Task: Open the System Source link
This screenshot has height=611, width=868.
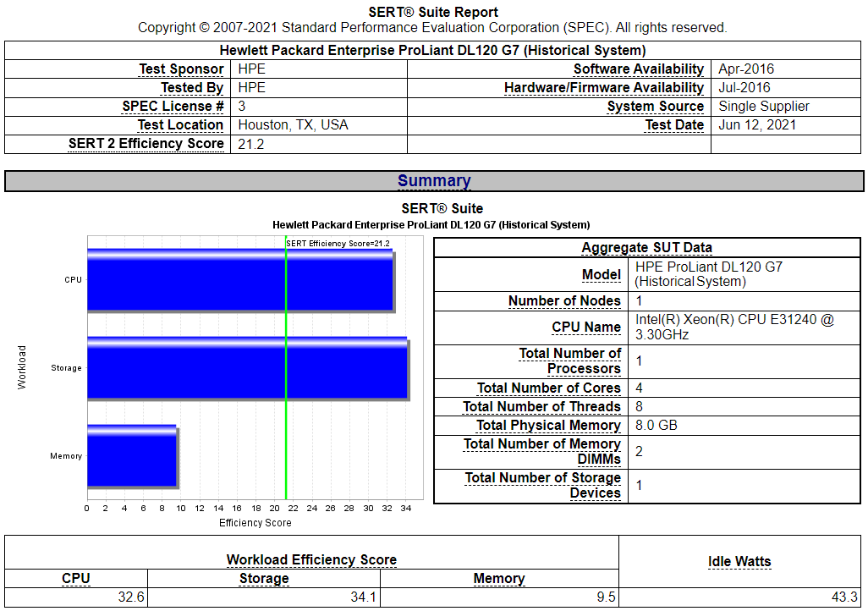Action: (656, 107)
